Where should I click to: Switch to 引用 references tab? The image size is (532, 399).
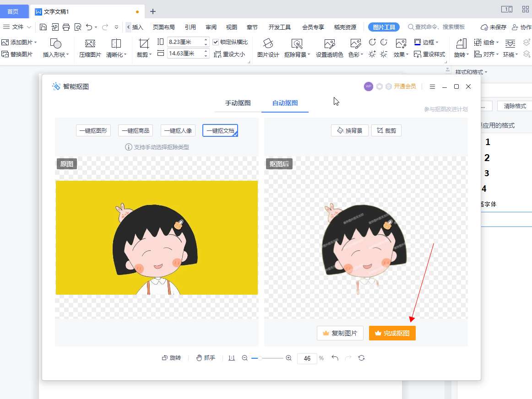(190, 27)
